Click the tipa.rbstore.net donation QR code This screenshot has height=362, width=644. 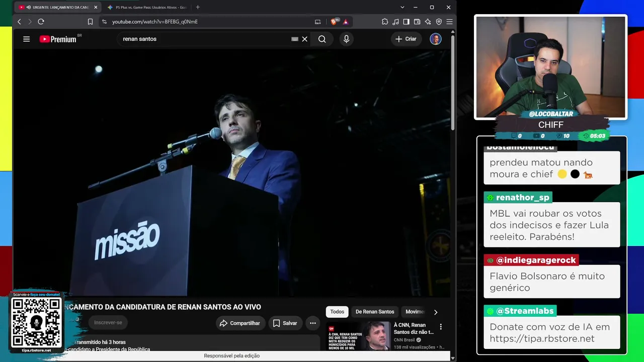pyautogui.click(x=36, y=322)
